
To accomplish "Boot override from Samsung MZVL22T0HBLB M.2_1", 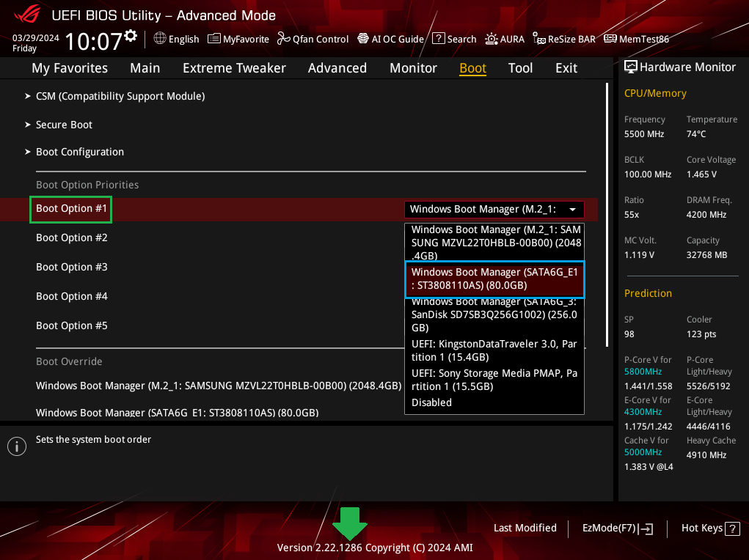I will tap(219, 386).
